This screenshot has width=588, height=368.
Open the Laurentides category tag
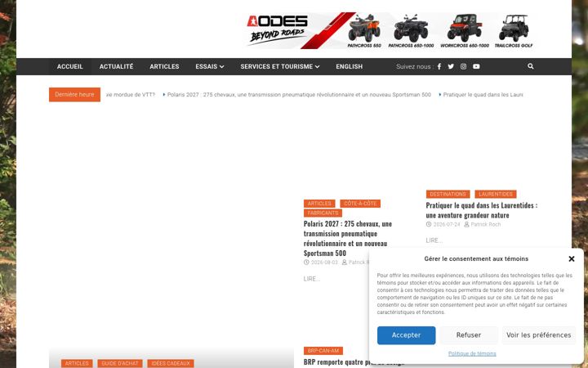point(496,194)
